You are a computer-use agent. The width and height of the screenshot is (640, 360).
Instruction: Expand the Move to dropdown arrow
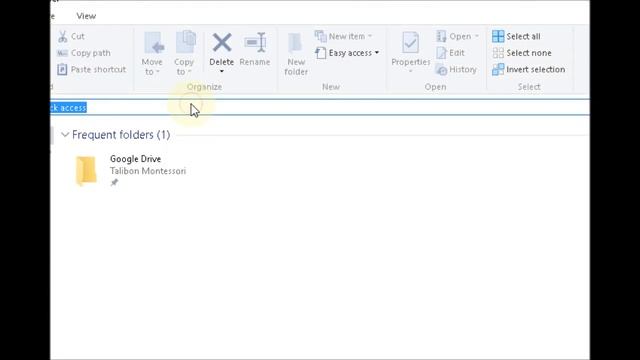[x=158, y=72]
